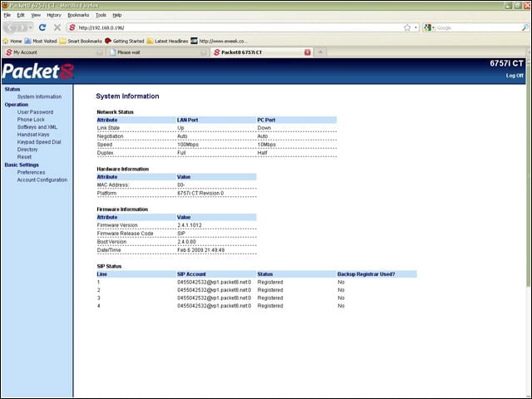This screenshot has height=399, width=532.
Task: Click the LAN Port speed 100Mbps
Action: 188,145
